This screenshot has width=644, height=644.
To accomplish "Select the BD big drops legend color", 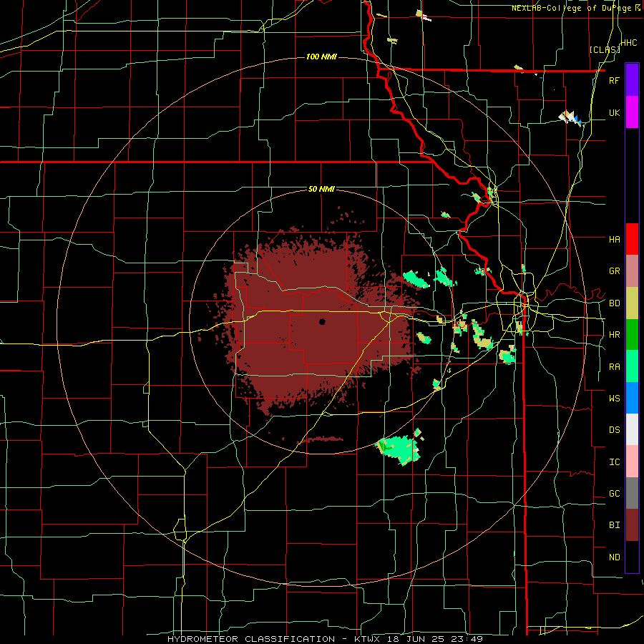I will 632,303.
